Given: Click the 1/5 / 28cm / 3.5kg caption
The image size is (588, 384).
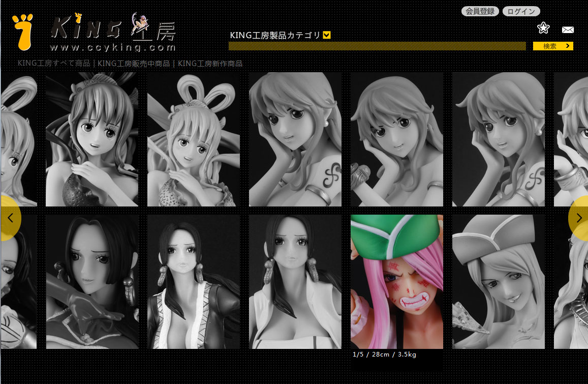Looking at the screenshot, I should point(384,355).
